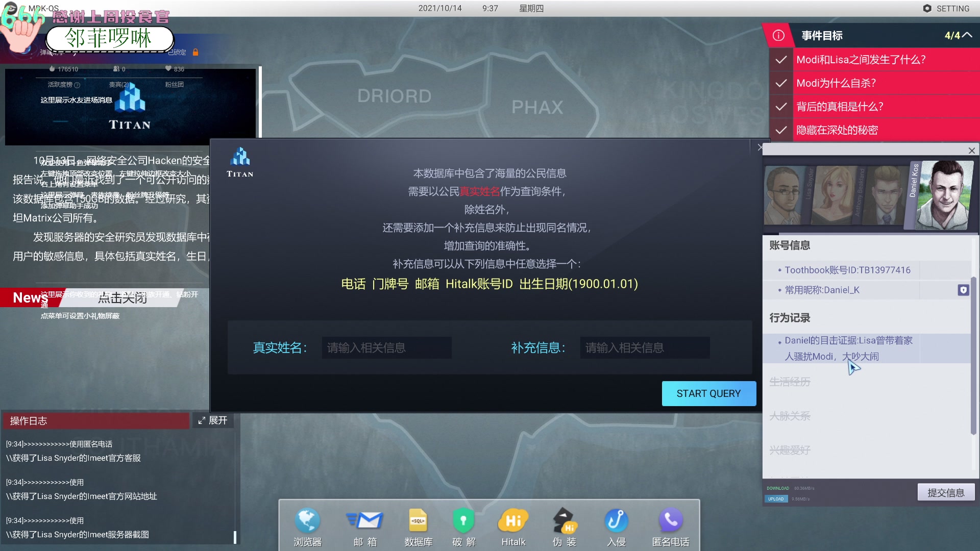This screenshot has height=551, width=980.
Task: Close the Daniel Kos profile panel
Action: coord(972,151)
